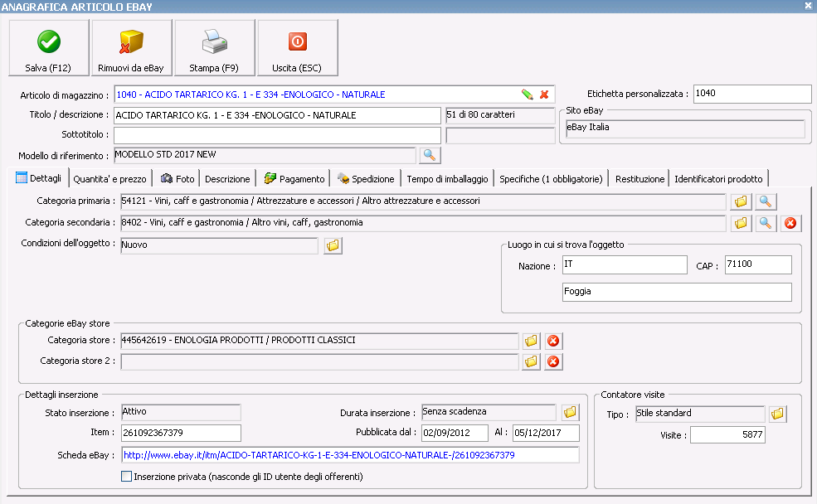Remove Categoria store 2 with red X

553,362
